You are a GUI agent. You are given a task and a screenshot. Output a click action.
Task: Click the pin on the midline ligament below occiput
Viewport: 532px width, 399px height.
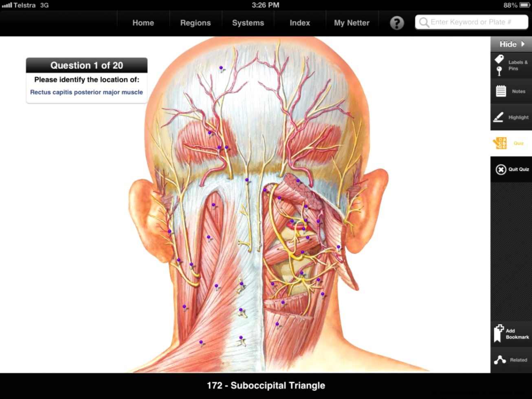[x=247, y=181]
